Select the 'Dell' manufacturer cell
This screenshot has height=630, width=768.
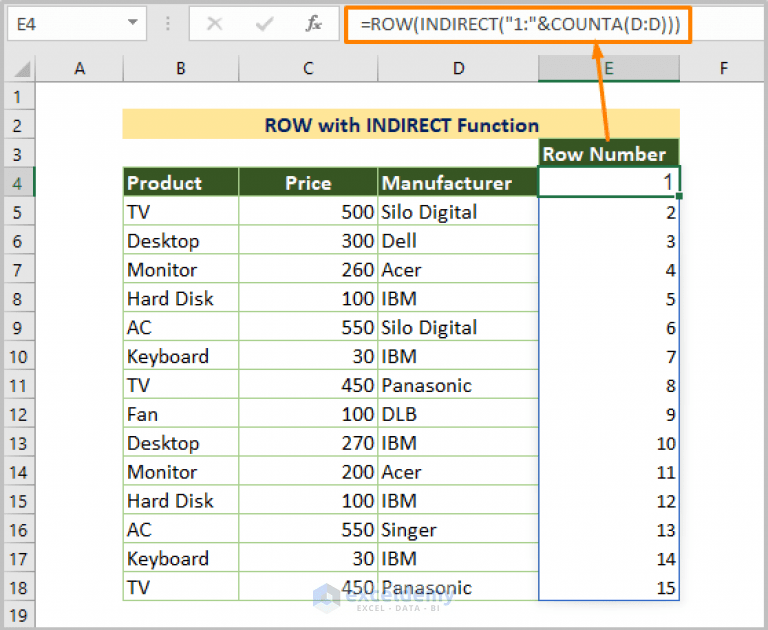[458, 241]
